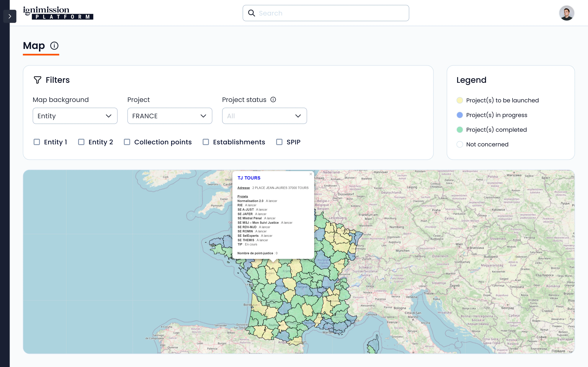Tick the Establishments checkbox
The width and height of the screenshot is (588, 367).
(206, 142)
